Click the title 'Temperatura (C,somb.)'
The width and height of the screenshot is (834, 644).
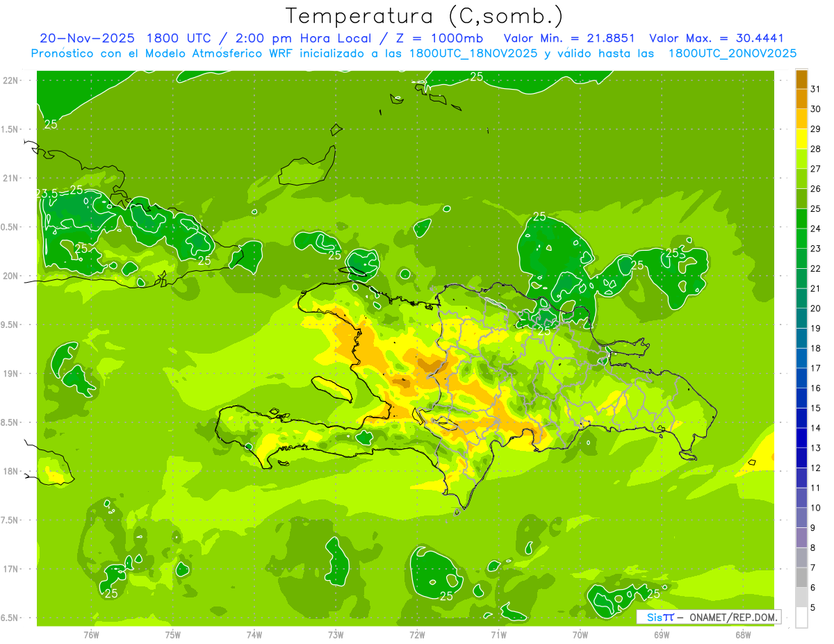click(x=425, y=16)
